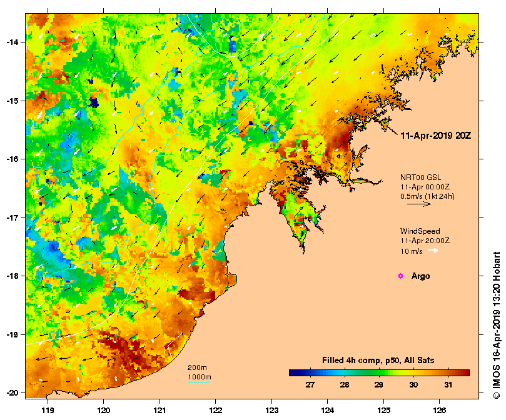Click the '11-Apr 20:00Z' wind timestamp

tap(425, 241)
